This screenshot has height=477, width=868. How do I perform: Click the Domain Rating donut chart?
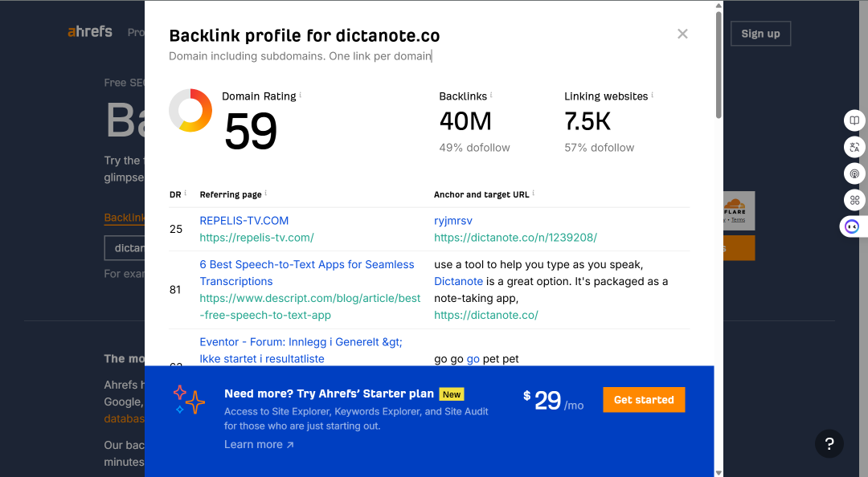click(190, 110)
